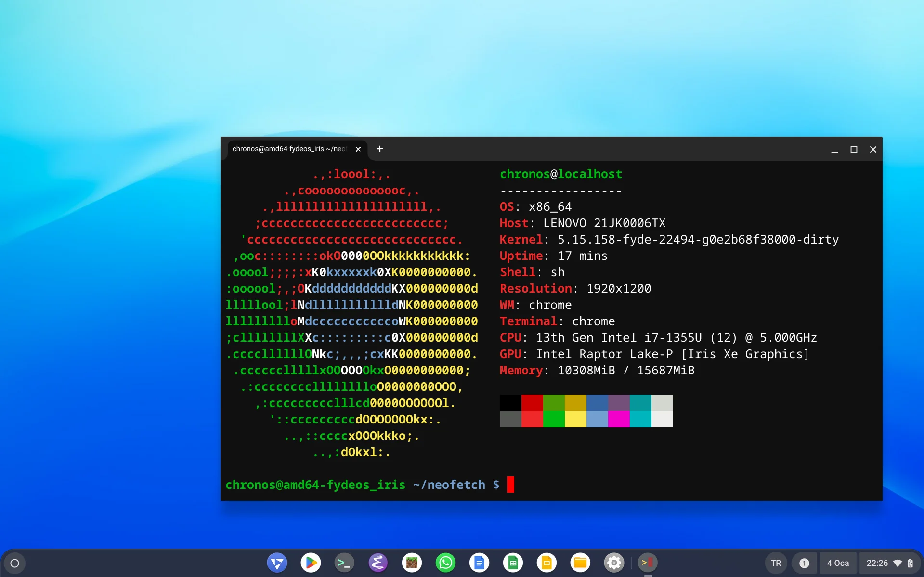Open the notification counter showing 1
The image size is (924, 577).
pos(804,563)
